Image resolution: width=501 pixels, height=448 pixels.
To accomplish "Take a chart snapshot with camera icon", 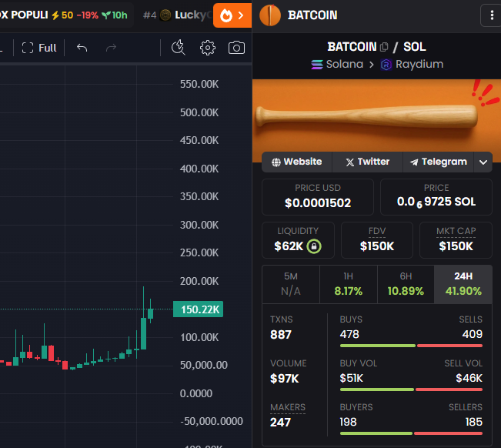I will coord(236,48).
